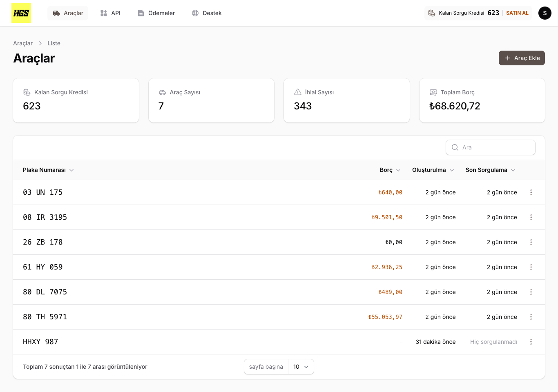Click the HGS logo in the header
Viewport: 558px width, 392px height.
[21, 13]
